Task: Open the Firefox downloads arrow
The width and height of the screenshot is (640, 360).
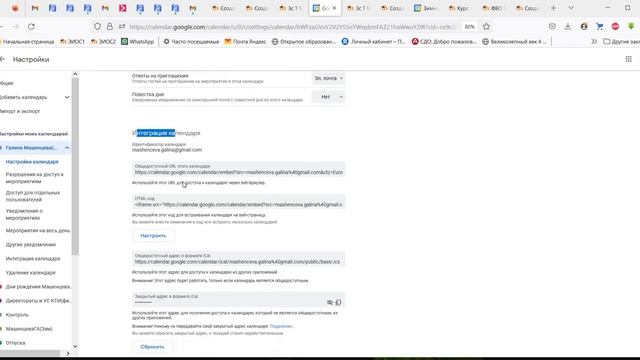Action: point(568,27)
